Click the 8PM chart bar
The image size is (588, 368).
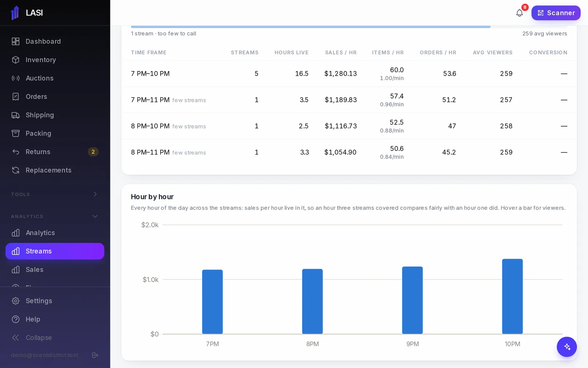(x=312, y=301)
